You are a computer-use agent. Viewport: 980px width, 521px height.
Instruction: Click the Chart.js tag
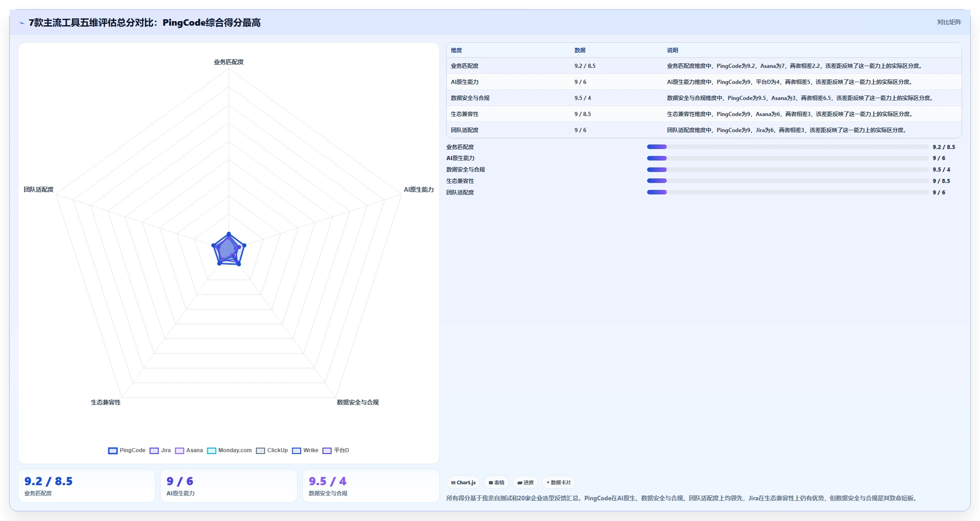(463, 482)
